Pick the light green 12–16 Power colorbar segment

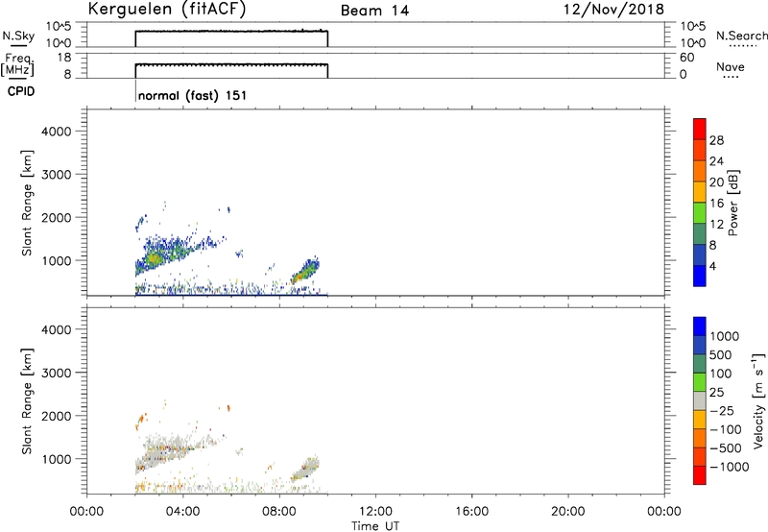pyautogui.click(x=700, y=213)
